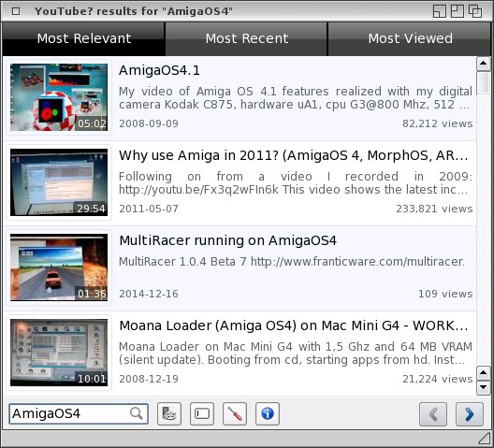Viewport: 494px width, 448px height.
Task: Click the vertical scrollbar knob
Action: 484,83
